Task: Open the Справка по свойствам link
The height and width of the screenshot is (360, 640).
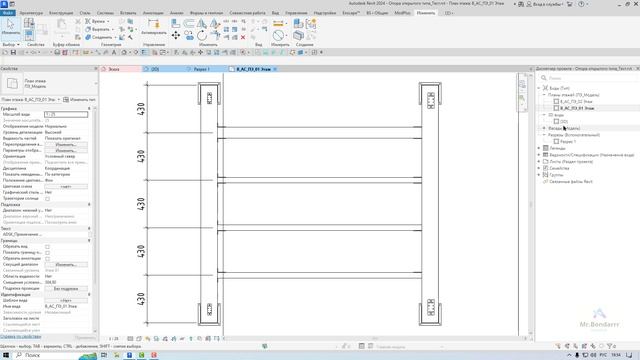Action: tap(21, 337)
